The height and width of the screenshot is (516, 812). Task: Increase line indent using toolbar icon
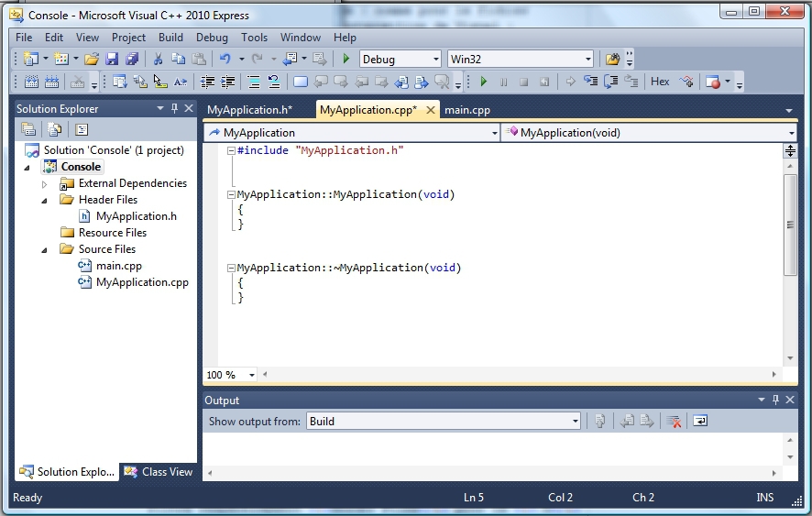coord(227,82)
